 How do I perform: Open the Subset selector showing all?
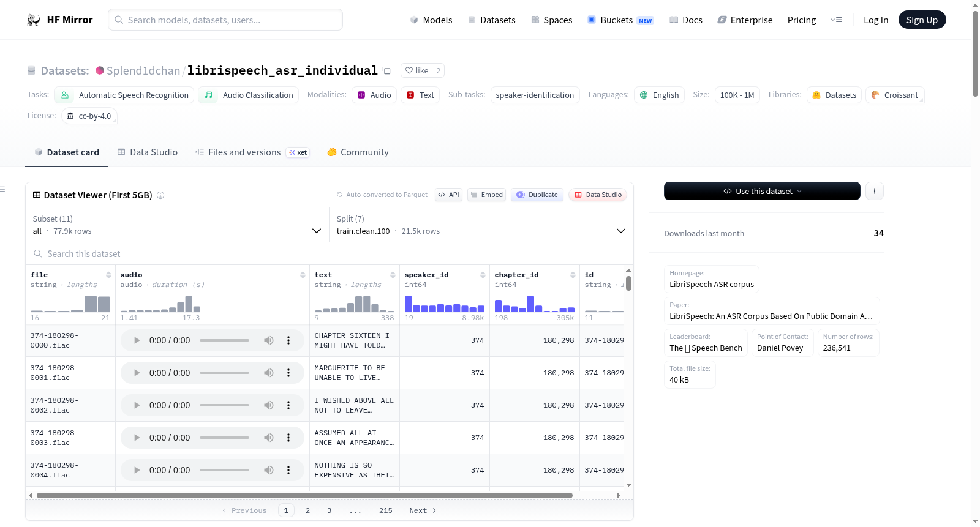tap(177, 225)
